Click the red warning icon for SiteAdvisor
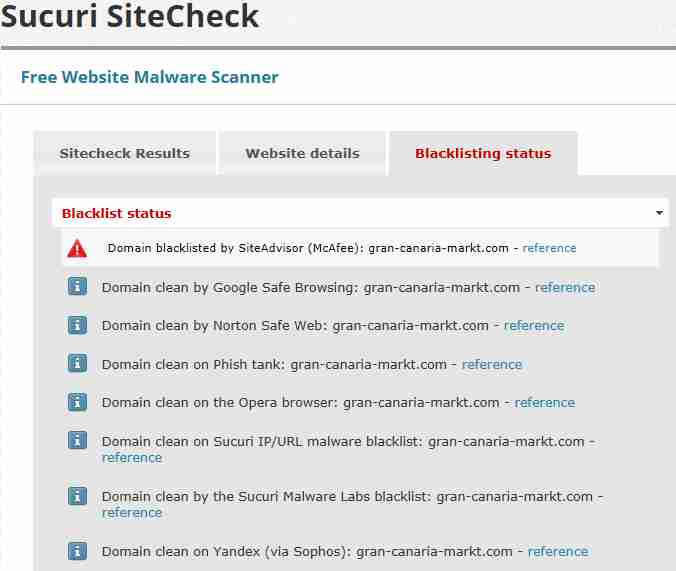Image resolution: width=676 pixels, height=571 pixels. click(77, 248)
